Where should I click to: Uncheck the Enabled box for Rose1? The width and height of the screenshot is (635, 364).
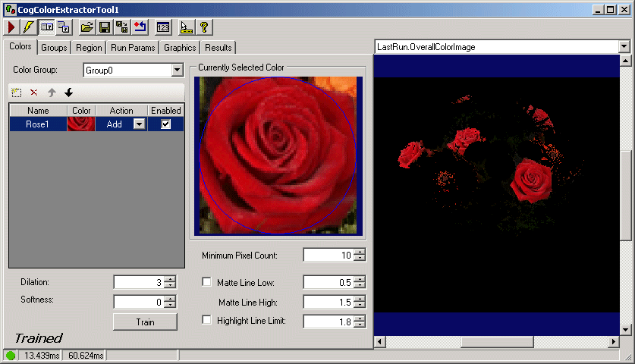(x=165, y=124)
